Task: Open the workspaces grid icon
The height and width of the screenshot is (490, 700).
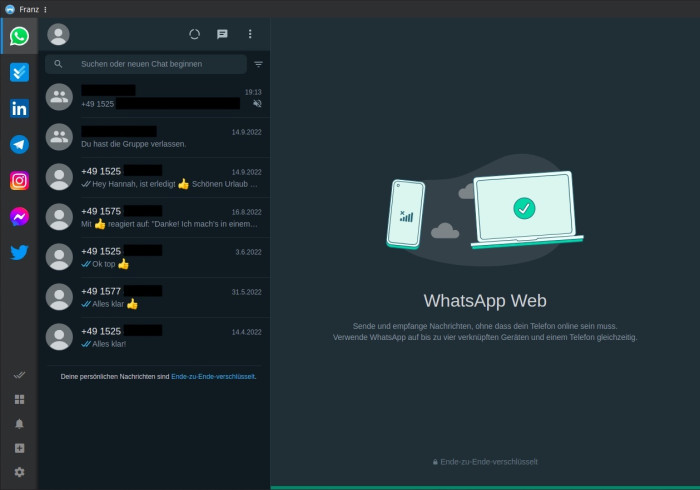Action: 19,399
